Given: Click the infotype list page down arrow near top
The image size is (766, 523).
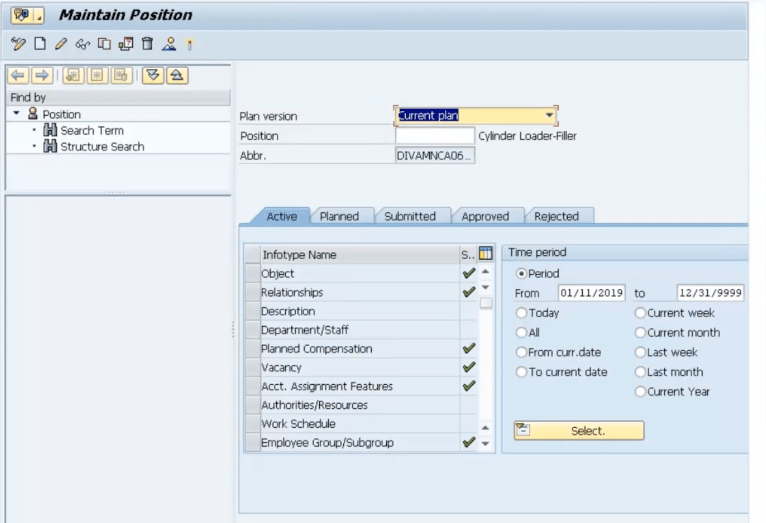Looking at the screenshot, I should coord(486,287).
